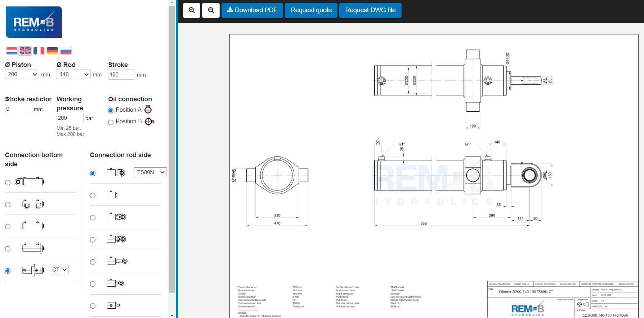Image resolution: width=644 pixels, height=318 pixels.
Task: Select second rod side connection radio
Action: [x=93, y=195]
